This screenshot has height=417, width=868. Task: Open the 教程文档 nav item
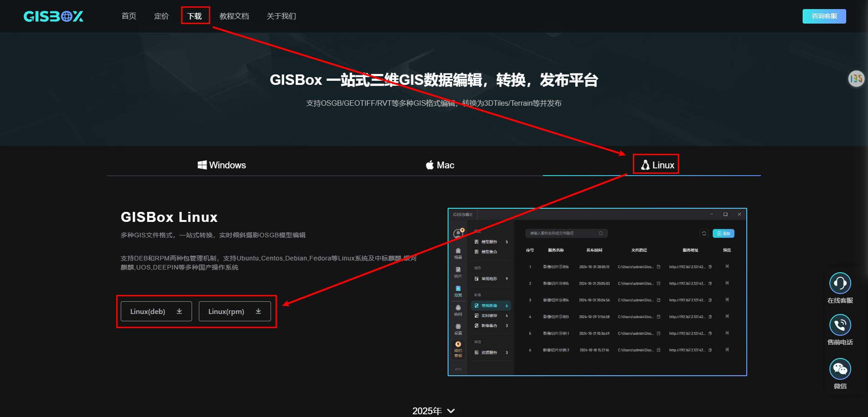tap(234, 16)
